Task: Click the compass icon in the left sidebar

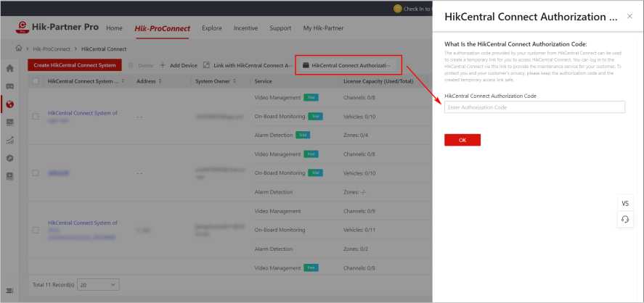Action: click(x=9, y=158)
